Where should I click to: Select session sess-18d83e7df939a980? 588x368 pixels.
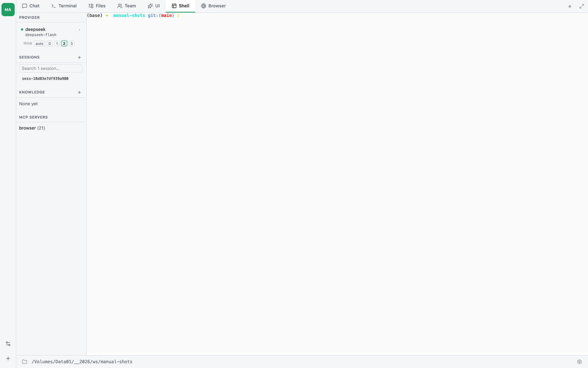pyautogui.click(x=45, y=79)
